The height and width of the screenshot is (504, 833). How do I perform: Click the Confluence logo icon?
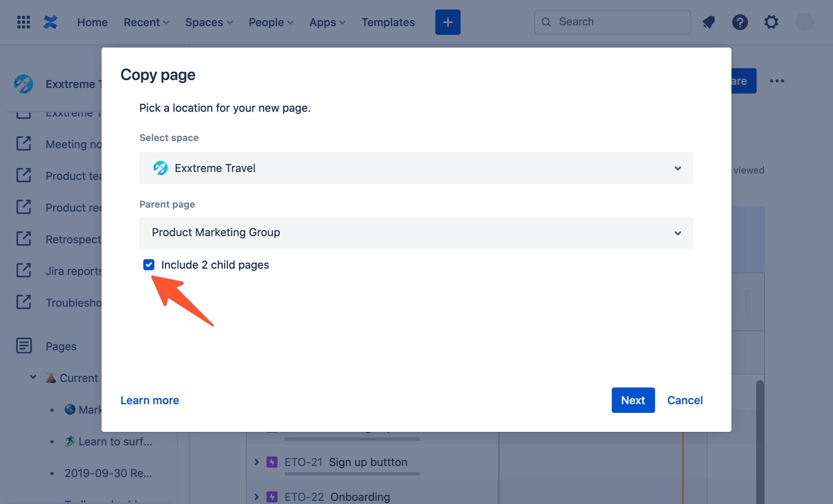[50, 22]
